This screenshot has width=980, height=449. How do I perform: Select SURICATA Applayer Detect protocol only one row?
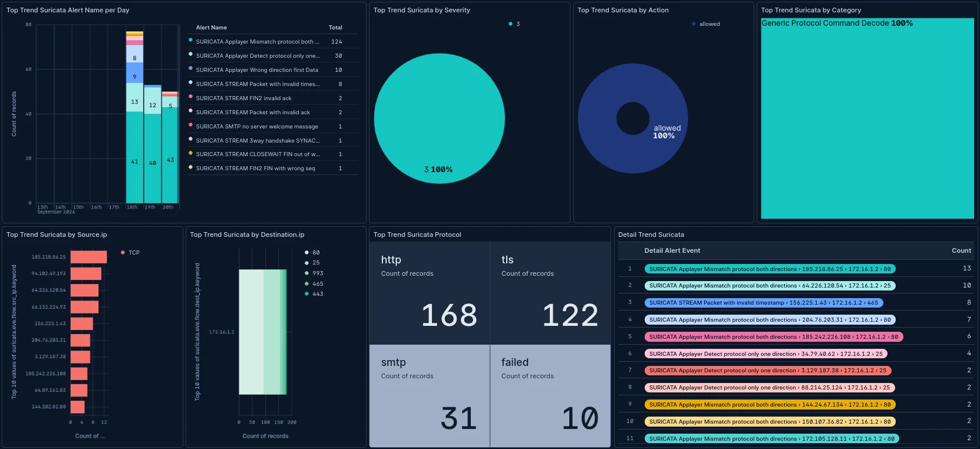coord(273,56)
